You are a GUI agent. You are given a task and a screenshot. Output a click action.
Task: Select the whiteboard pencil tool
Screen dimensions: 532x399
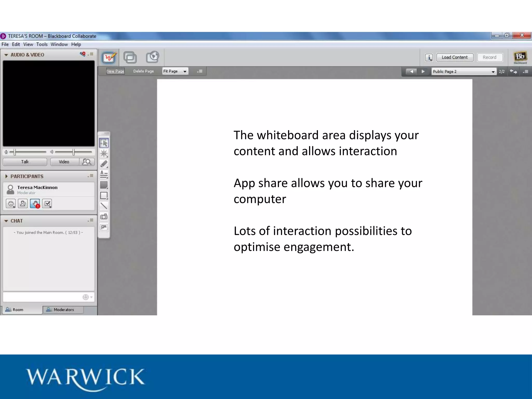(x=104, y=164)
